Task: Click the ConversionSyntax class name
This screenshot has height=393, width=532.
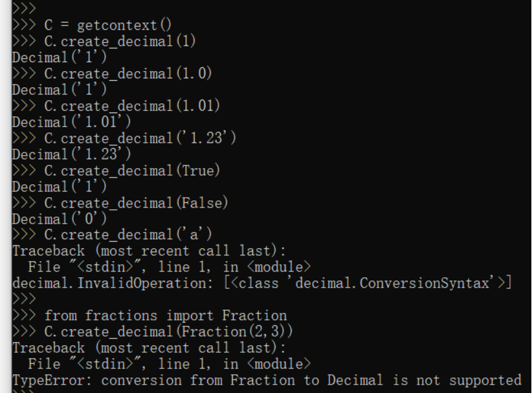Action: point(424,283)
